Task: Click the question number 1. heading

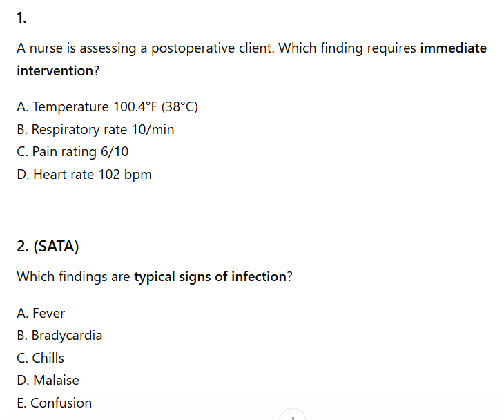Action: (x=22, y=19)
